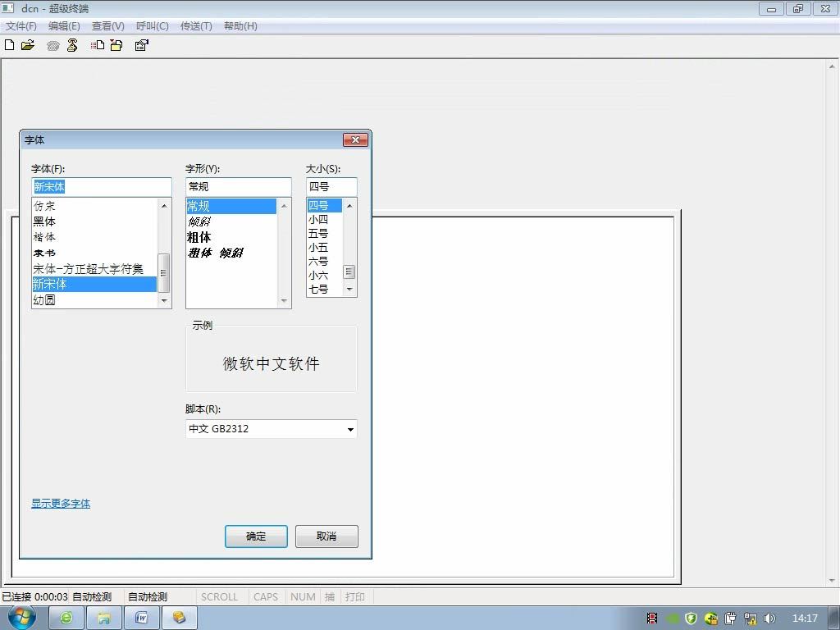Click the font list scroll-up arrow
Viewport: 840px width, 630px height.
point(164,206)
